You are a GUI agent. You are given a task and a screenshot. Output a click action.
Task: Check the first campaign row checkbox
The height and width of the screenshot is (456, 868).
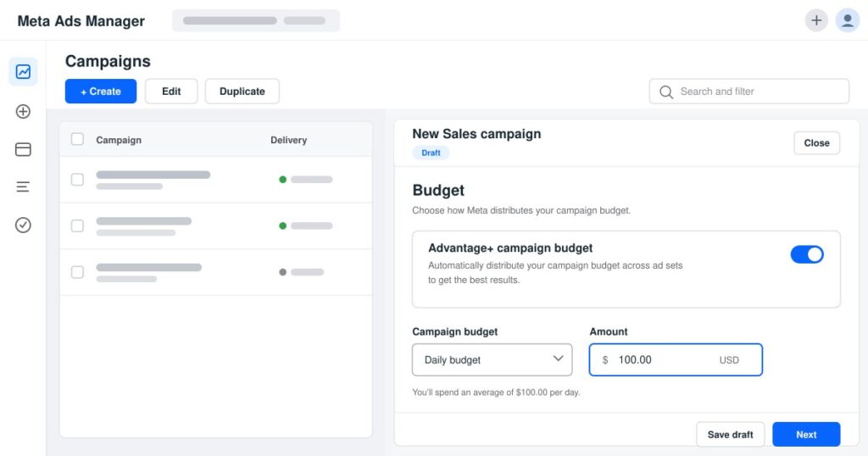tap(77, 180)
